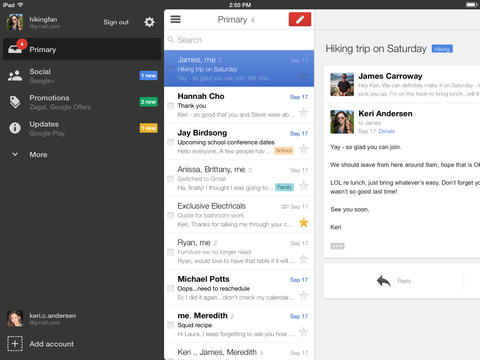Select the Jay Birdsong email checkbox
This screenshot has width=480, height=360.
pyautogui.click(x=170, y=142)
